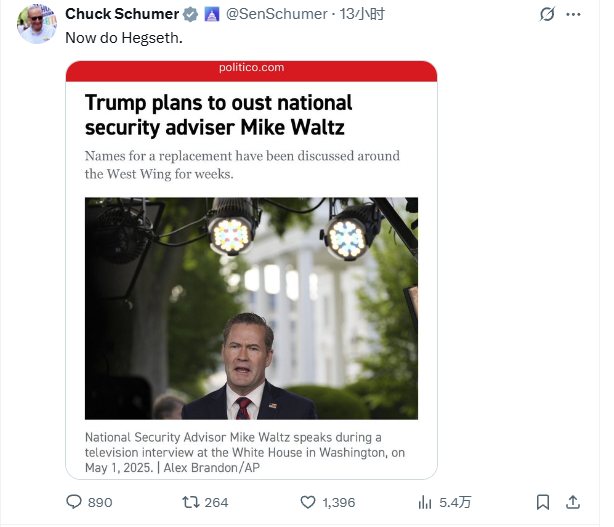Click the red politico.com card header

pos(251,68)
